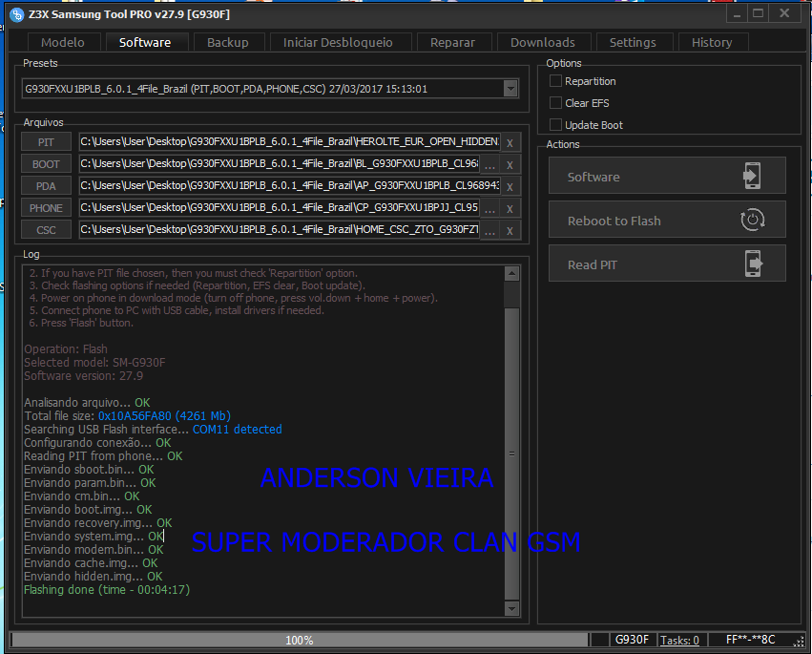Image resolution: width=812 pixels, height=654 pixels.
Task: Click 'Selected model: SM-G930F' log line
Action: 94,362
